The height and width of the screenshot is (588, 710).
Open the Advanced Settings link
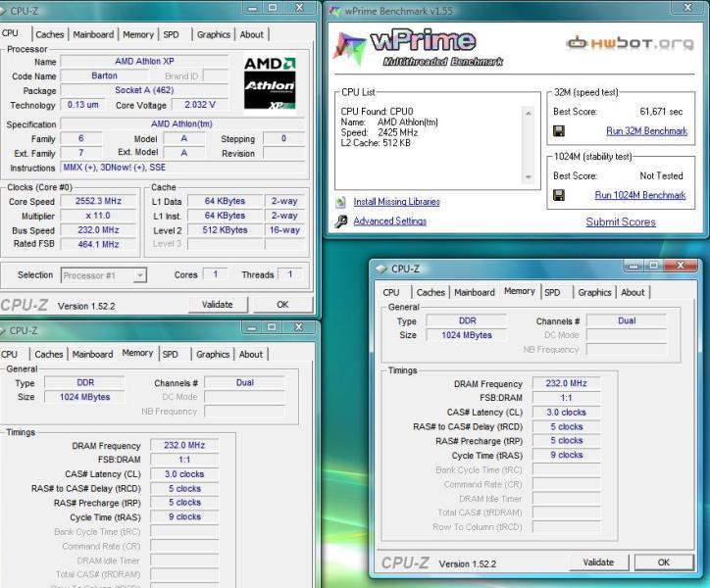pos(390,221)
